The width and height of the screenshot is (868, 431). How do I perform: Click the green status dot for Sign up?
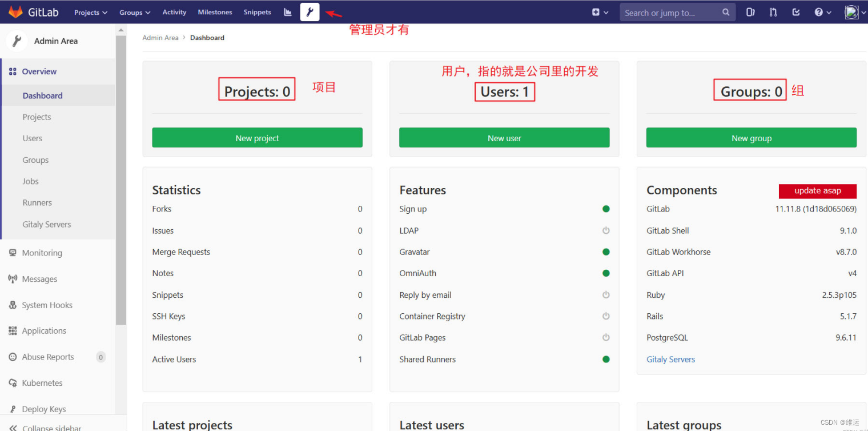[x=606, y=209]
